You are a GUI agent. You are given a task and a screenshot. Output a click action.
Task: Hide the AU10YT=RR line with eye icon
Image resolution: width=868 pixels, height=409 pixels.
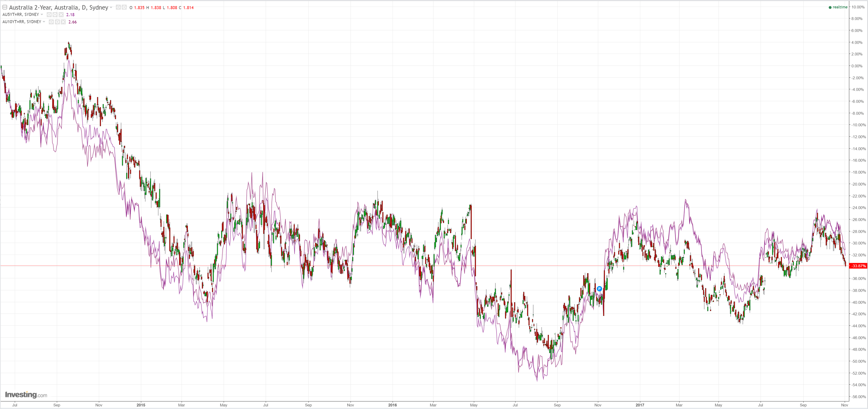coord(51,22)
